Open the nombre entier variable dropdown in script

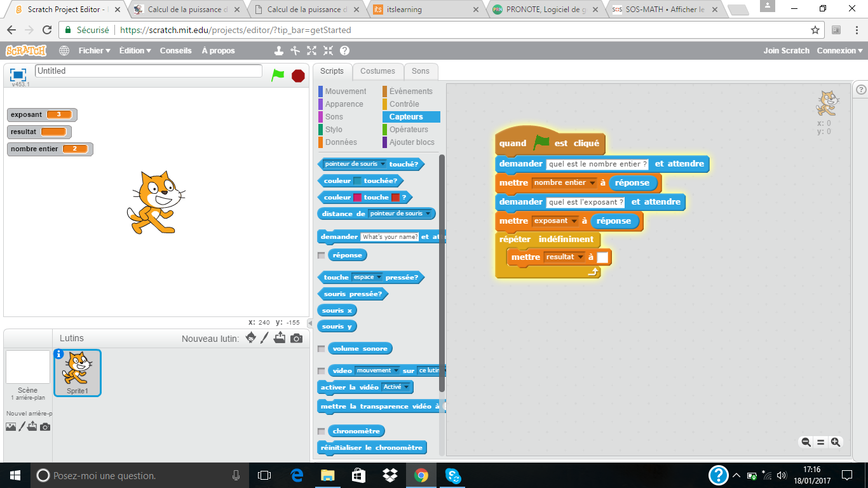coord(593,183)
